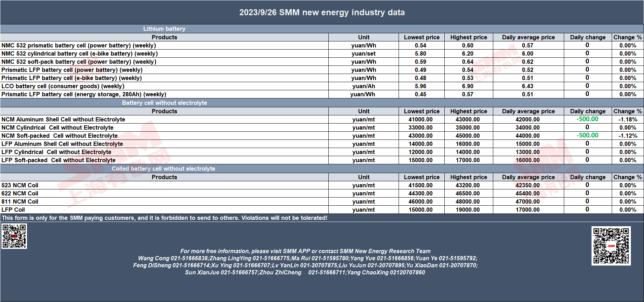Click 'Prismatic LFP battery cell (power battery)' row
This screenshot has width=644, height=302.
coord(322,70)
